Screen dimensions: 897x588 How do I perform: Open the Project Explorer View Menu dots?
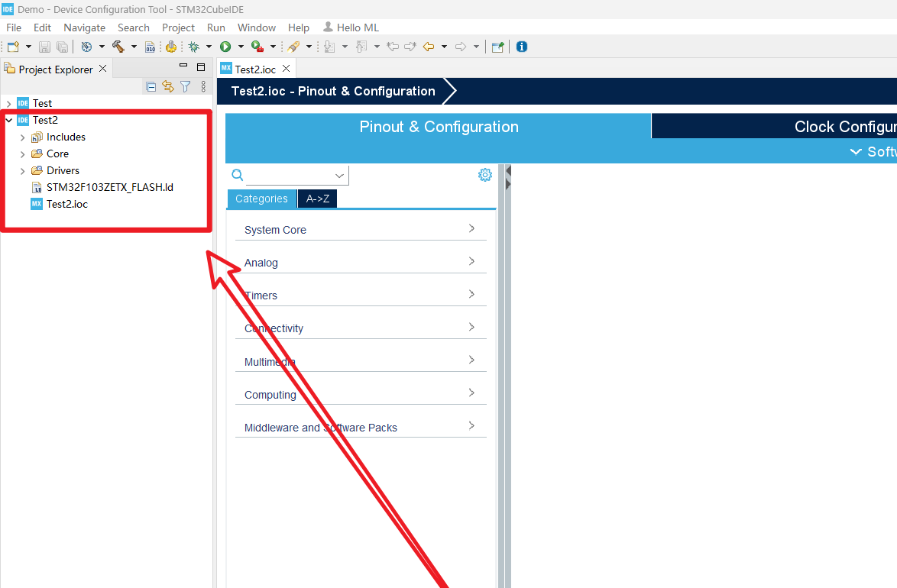click(203, 86)
